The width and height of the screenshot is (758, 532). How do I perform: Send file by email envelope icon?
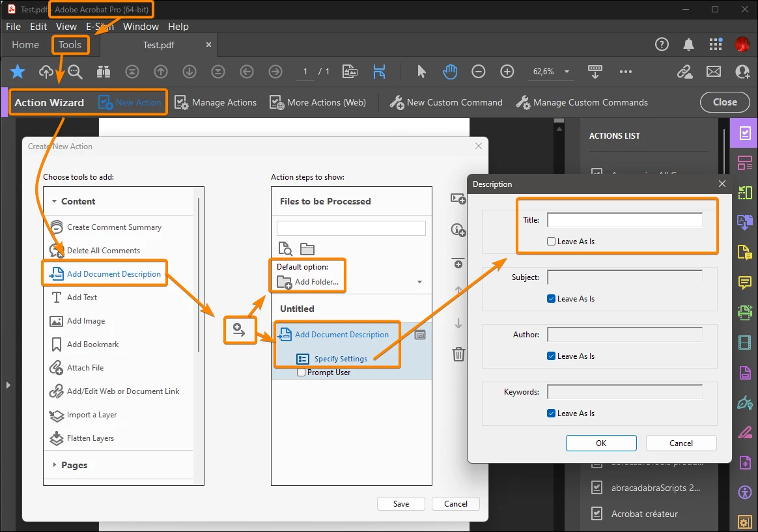point(714,72)
